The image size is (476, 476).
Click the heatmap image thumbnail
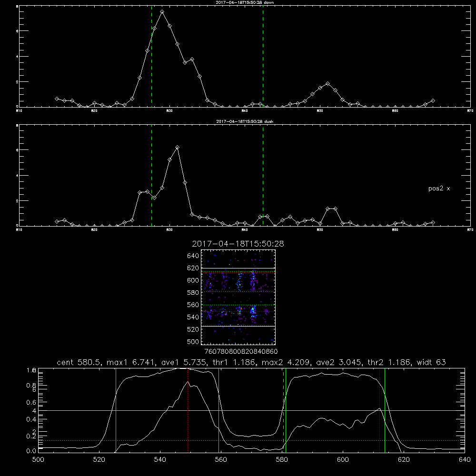click(238, 297)
